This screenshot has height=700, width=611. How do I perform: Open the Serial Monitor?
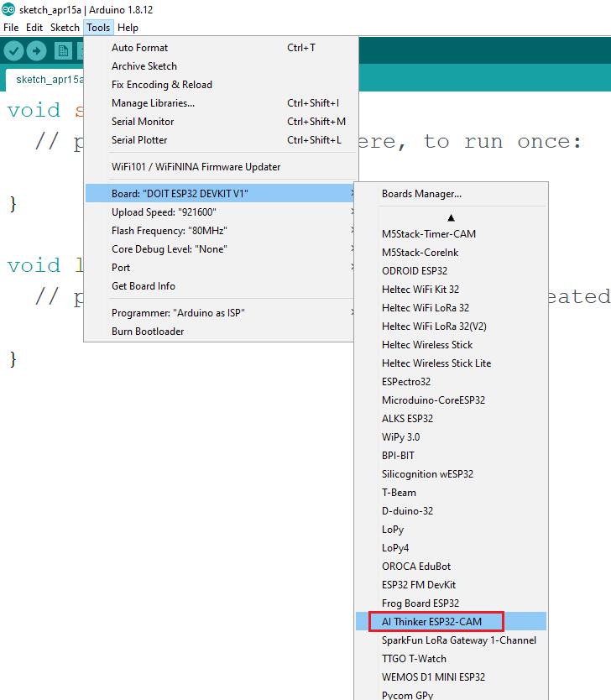coord(222,122)
